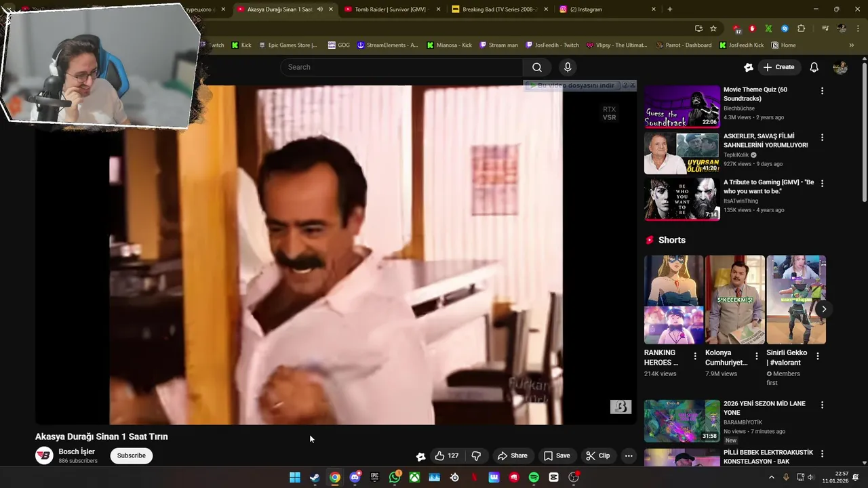Bookmark this page with the star icon
The image size is (868, 488).
click(x=713, y=28)
